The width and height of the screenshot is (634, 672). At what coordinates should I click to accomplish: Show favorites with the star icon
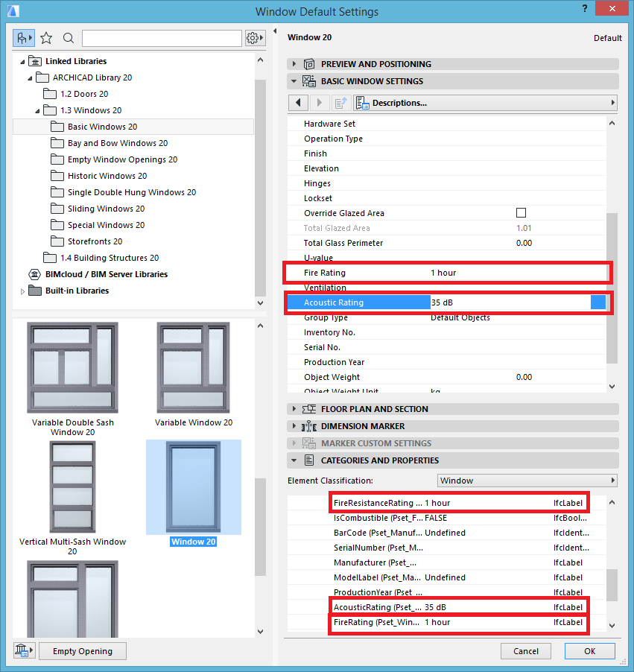(46, 38)
